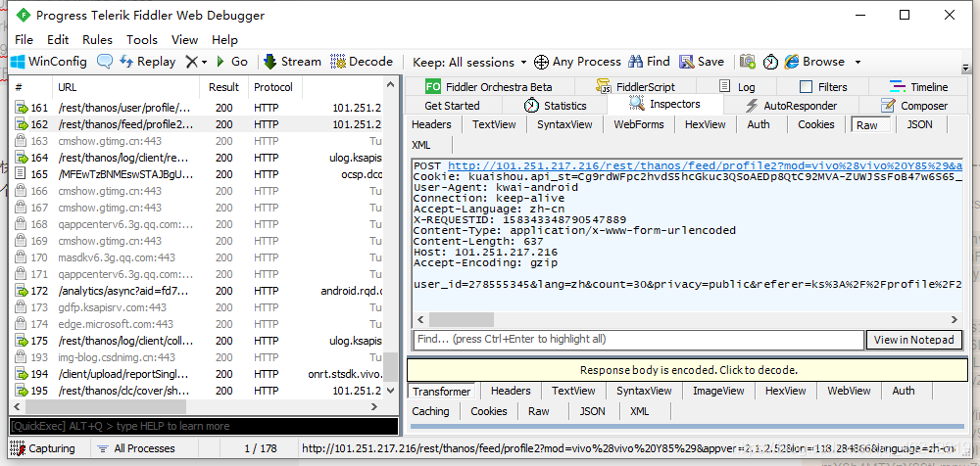Select session 161 user profile row
Viewport: 980px width, 466px height.
point(198,108)
